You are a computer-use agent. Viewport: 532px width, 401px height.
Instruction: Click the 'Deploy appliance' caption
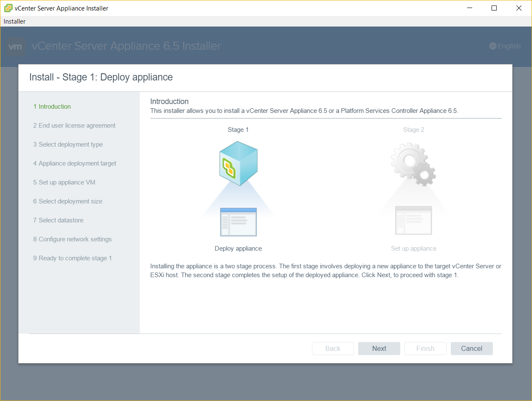(238, 249)
